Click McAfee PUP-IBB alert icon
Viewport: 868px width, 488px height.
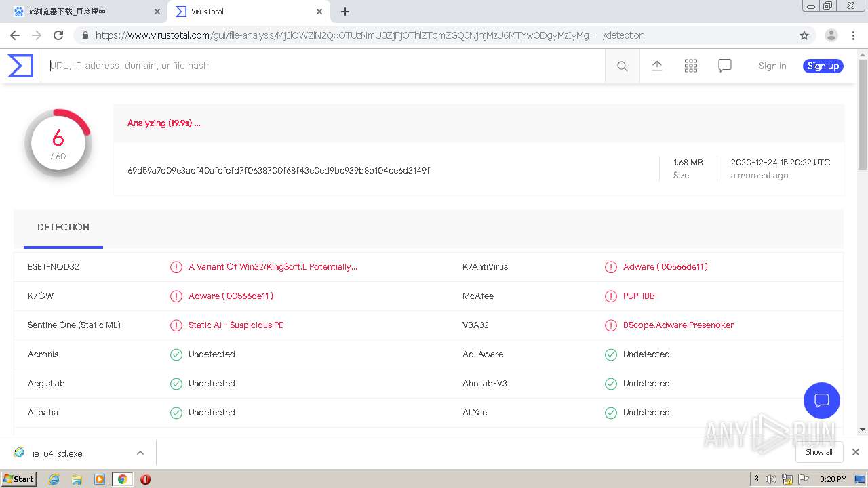(611, 296)
